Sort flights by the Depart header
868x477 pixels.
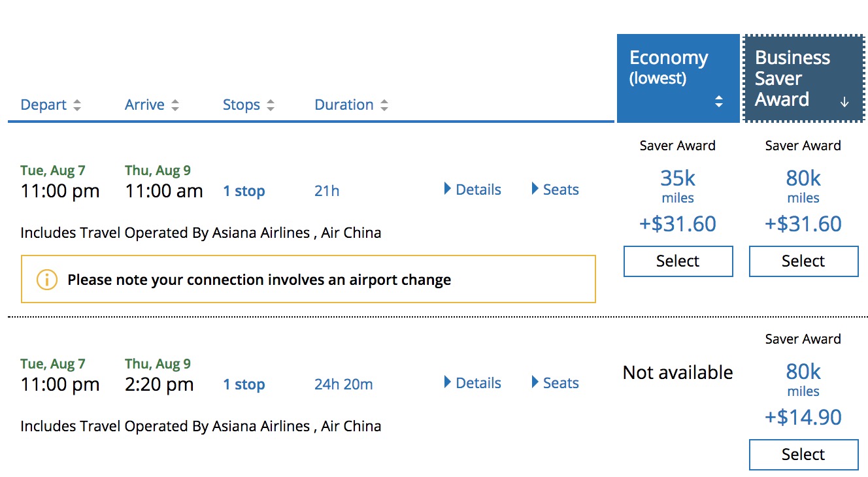tap(44, 105)
